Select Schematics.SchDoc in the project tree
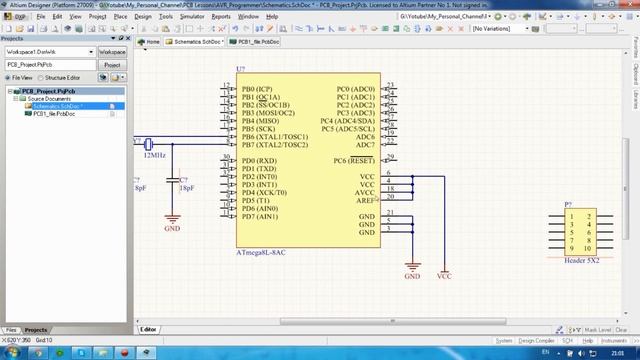 click(58, 106)
